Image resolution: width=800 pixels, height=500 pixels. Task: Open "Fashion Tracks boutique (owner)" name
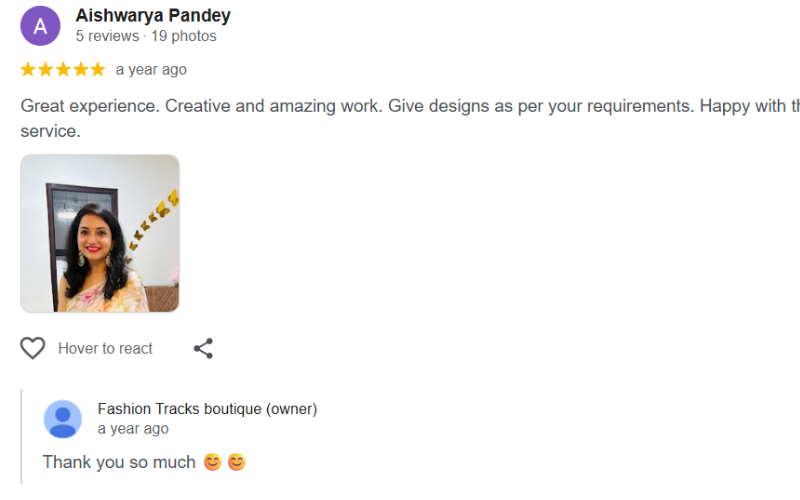pos(207,409)
